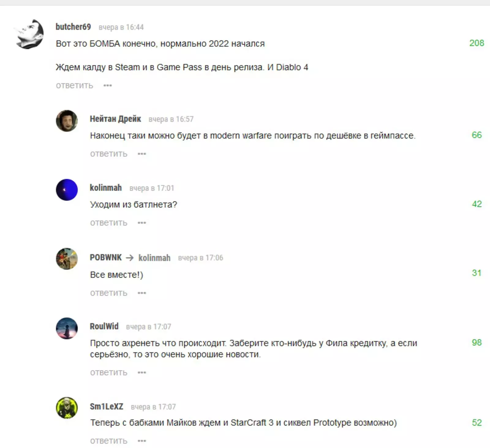490x448 pixels.
Task: Open butcher69's avatar profile picture
Action: click(30, 34)
